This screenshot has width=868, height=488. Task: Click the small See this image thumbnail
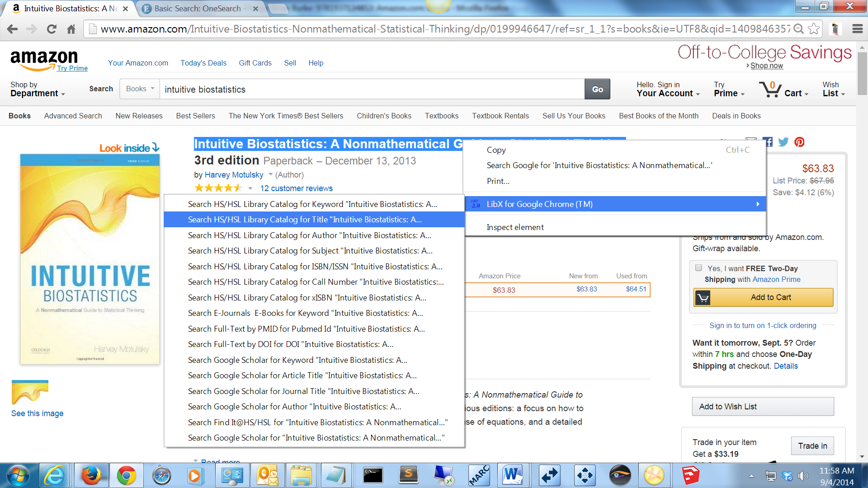30,392
